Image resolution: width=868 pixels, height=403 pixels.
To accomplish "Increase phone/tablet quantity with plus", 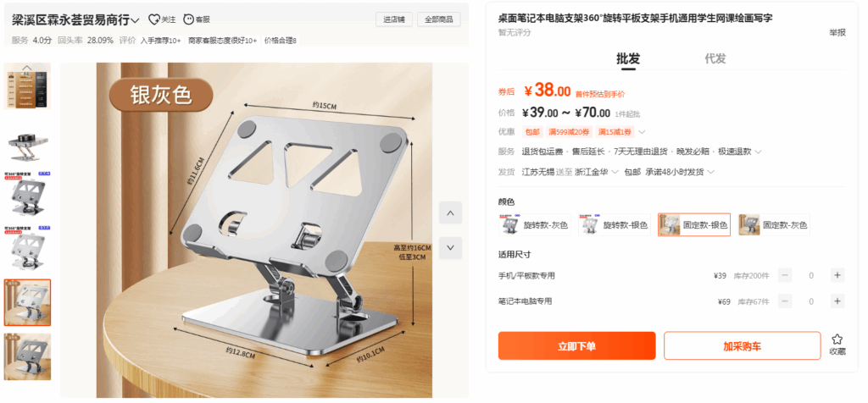I will [x=837, y=275].
